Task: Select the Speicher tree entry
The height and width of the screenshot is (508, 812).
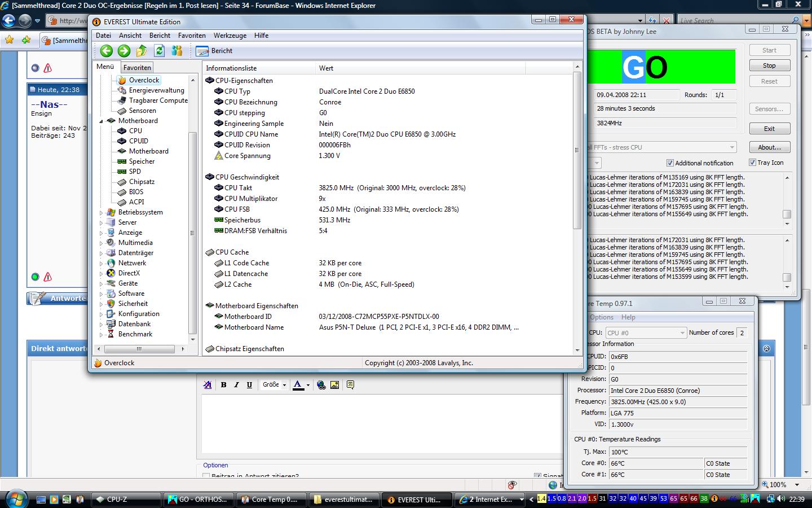Action: point(142,161)
